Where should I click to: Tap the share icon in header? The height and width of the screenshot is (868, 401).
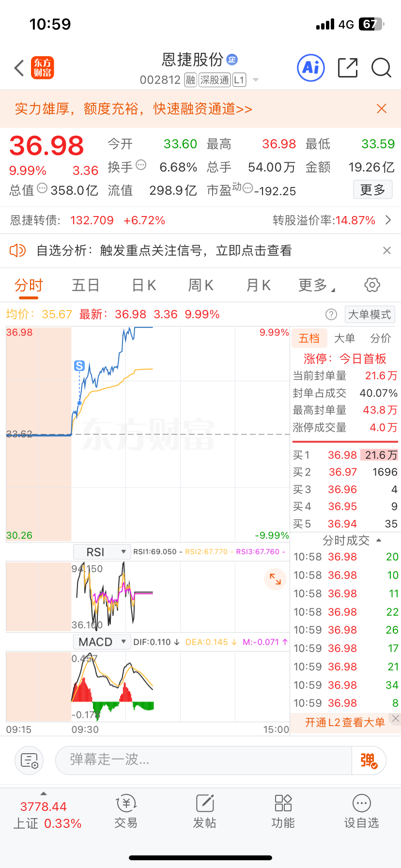tap(348, 68)
